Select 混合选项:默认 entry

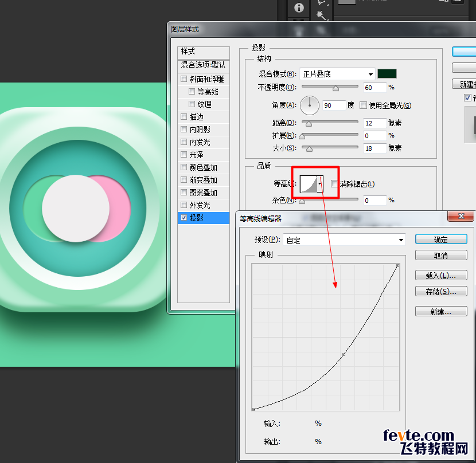(x=204, y=65)
